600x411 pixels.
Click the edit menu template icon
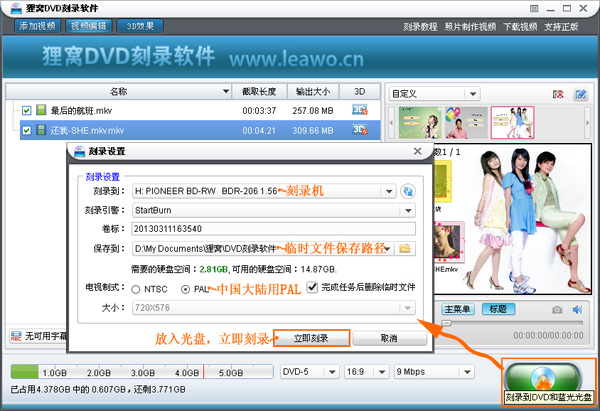(x=580, y=94)
